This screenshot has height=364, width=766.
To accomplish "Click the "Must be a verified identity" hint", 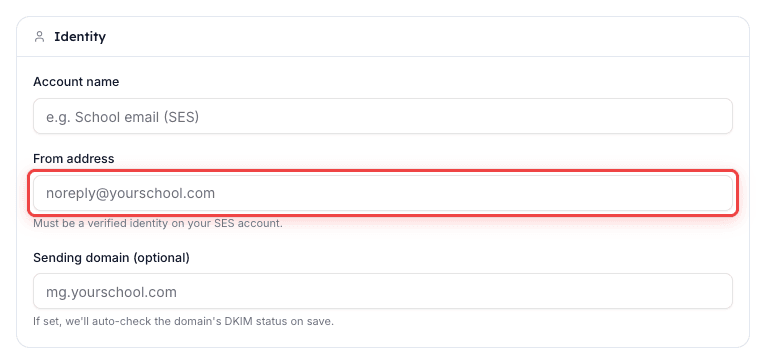I will (x=158, y=224).
